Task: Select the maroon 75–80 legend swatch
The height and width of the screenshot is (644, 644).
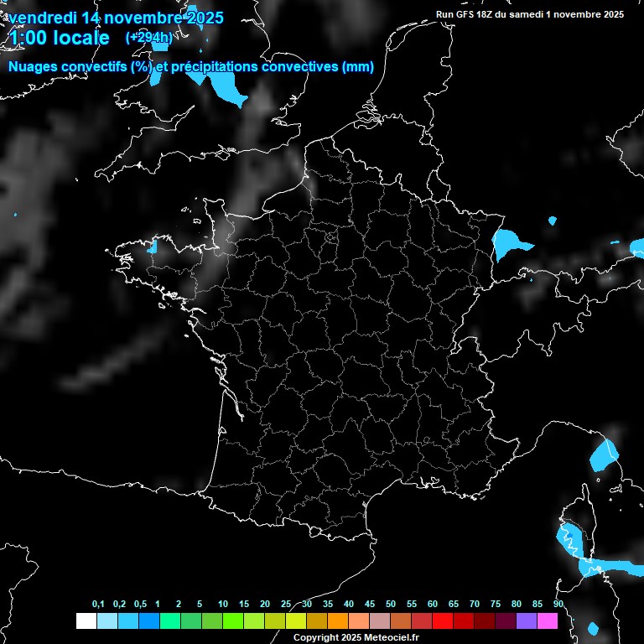Action: [x=506, y=621]
